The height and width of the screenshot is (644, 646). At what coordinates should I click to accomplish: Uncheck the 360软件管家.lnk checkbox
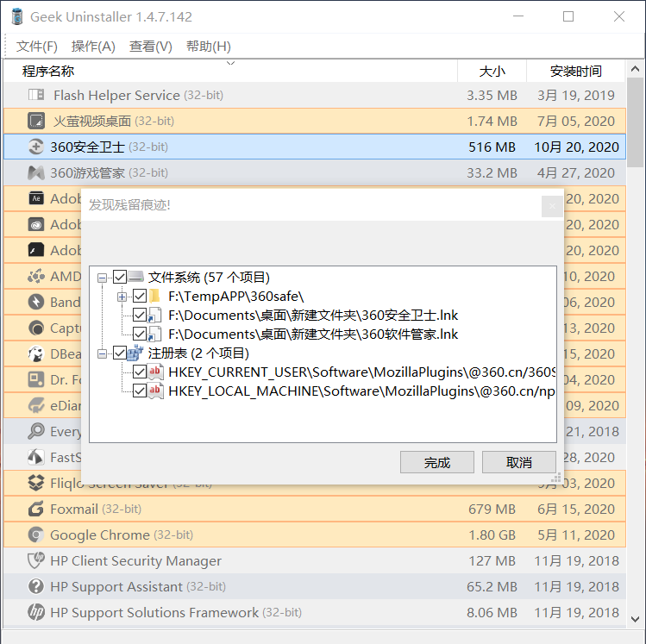[x=140, y=335]
